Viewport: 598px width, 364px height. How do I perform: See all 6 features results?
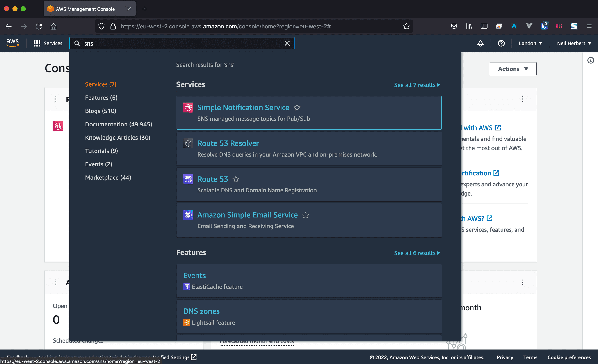[417, 253]
